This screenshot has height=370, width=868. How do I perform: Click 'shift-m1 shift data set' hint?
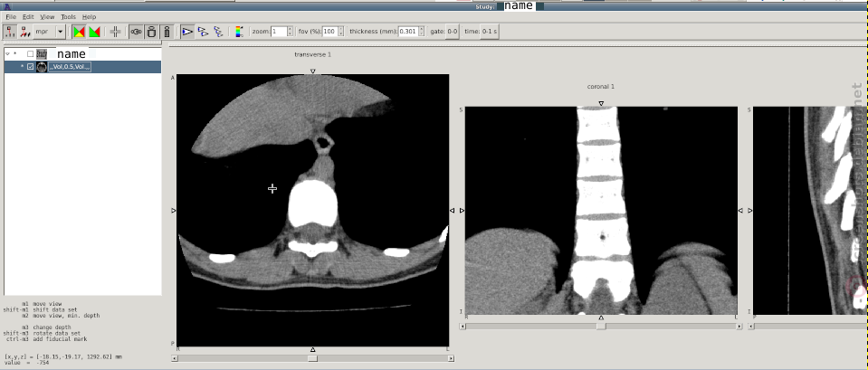pyautogui.click(x=40, y=309)
